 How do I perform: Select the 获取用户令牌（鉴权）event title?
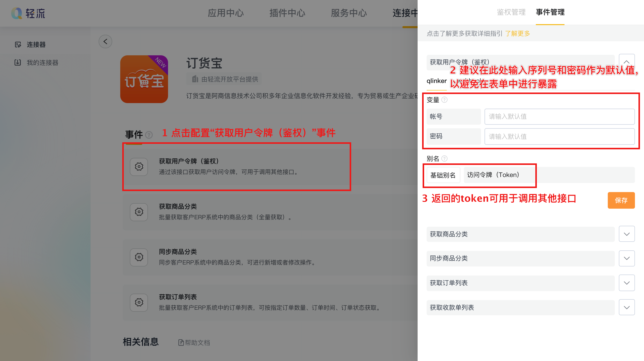tap(189, 161)
